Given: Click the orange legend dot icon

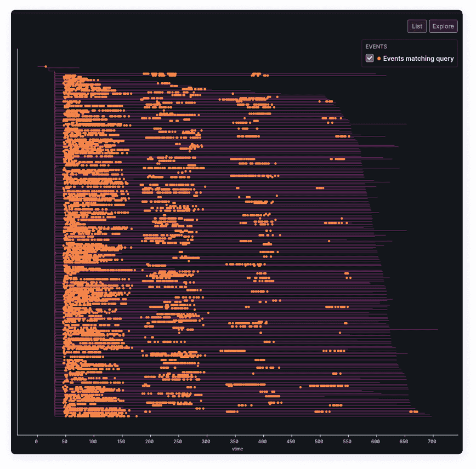Looking at the screenshot, I should coord(379,58).
